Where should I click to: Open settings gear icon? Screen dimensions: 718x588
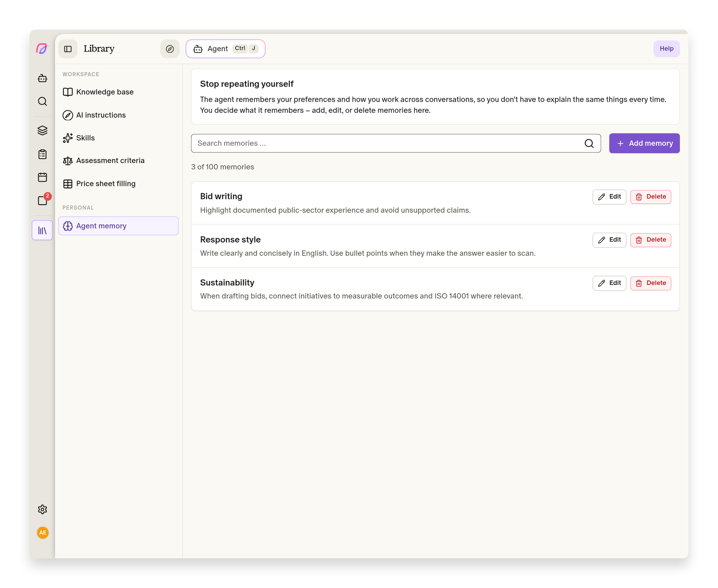click(42, 509)
